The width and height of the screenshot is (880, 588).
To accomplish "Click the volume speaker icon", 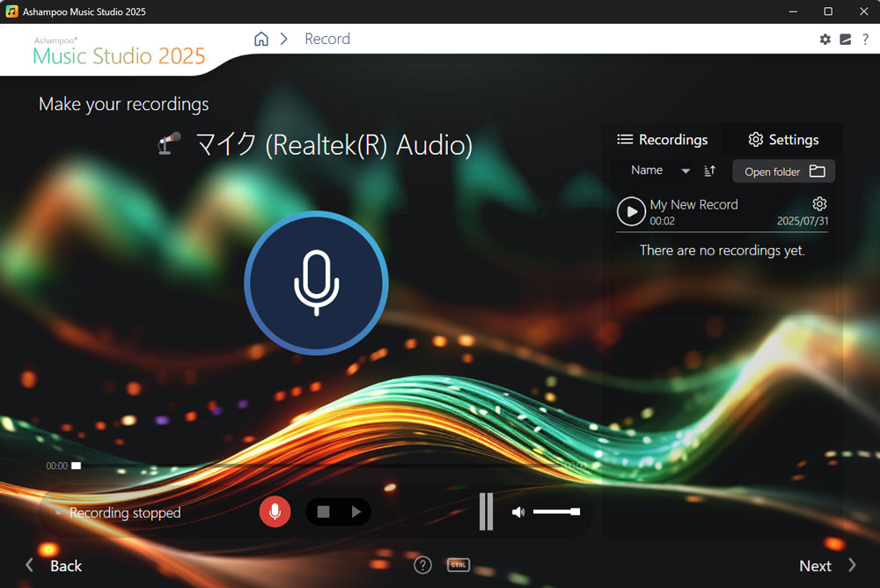I will [x=518, y=511].
